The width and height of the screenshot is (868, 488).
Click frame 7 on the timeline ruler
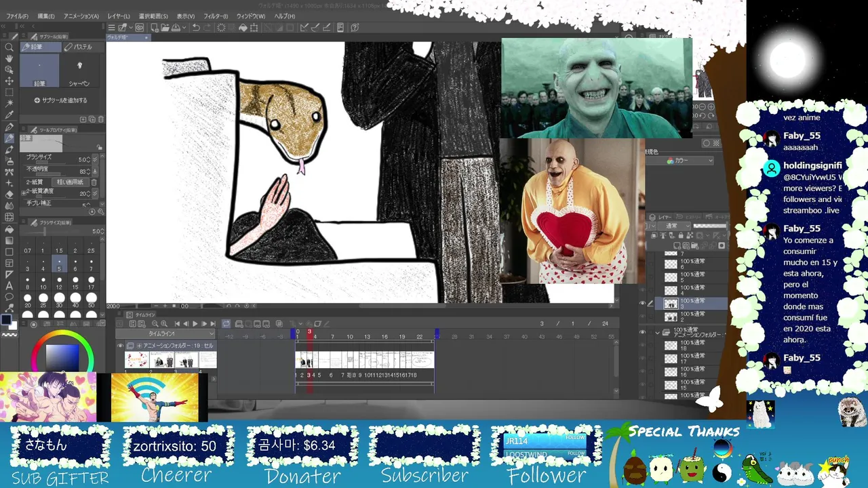point(332,336)
